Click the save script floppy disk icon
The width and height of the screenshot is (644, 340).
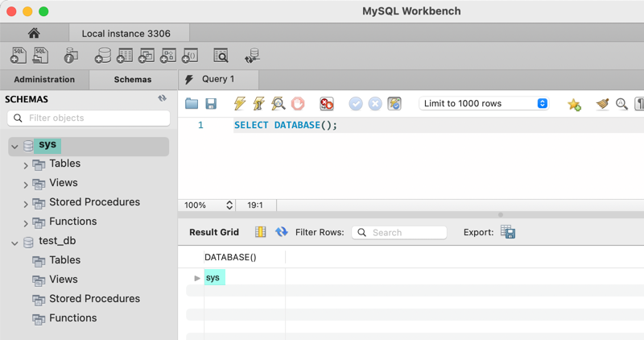(211, 104)
